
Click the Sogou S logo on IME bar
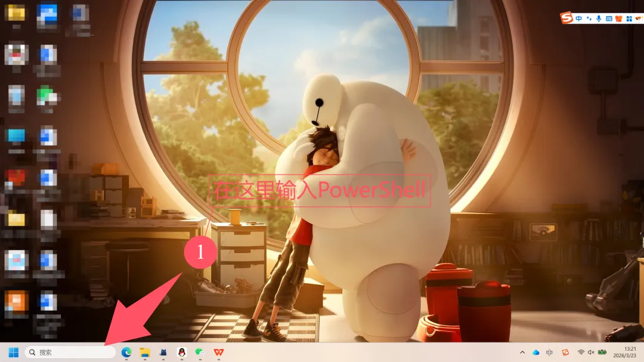pyautogui.click(x=566, y=18)
